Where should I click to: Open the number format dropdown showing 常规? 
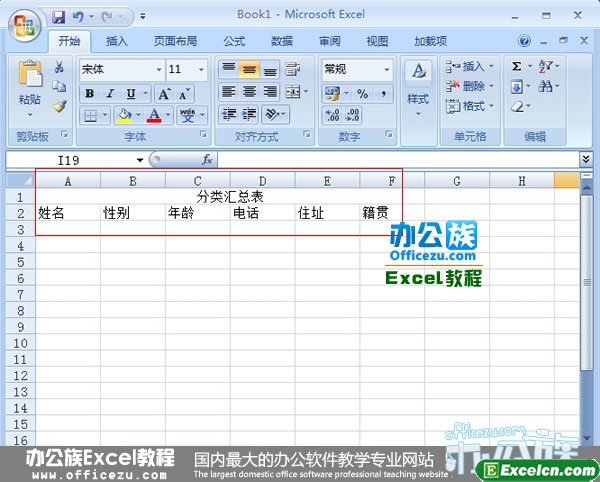[x=386, y=70]
